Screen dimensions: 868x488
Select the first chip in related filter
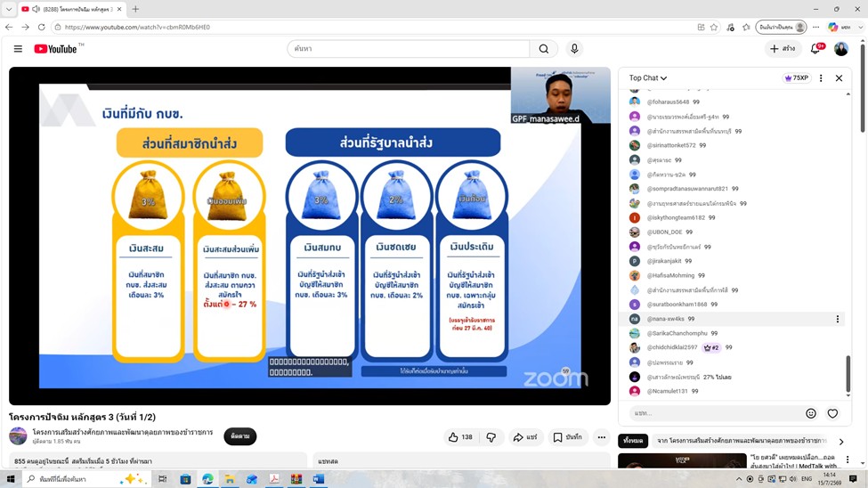click(633, 441)
